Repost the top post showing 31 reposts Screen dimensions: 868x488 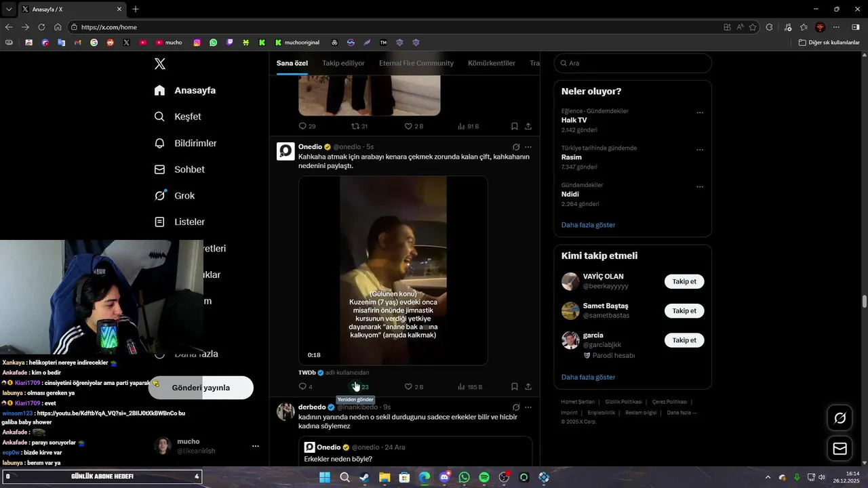coord(359,126)
